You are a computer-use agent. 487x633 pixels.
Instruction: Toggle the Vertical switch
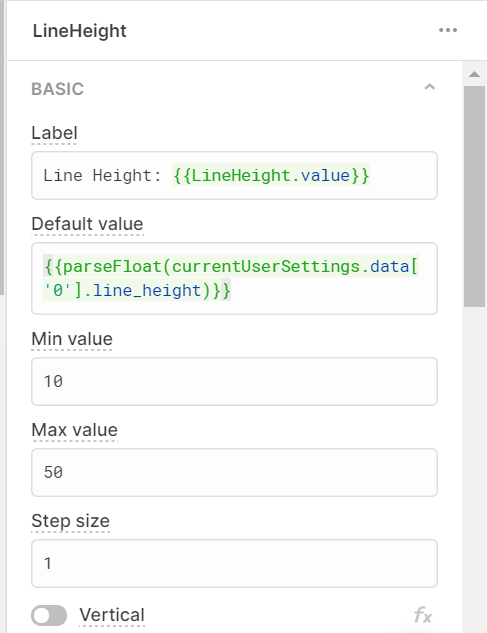pos(49,616)
